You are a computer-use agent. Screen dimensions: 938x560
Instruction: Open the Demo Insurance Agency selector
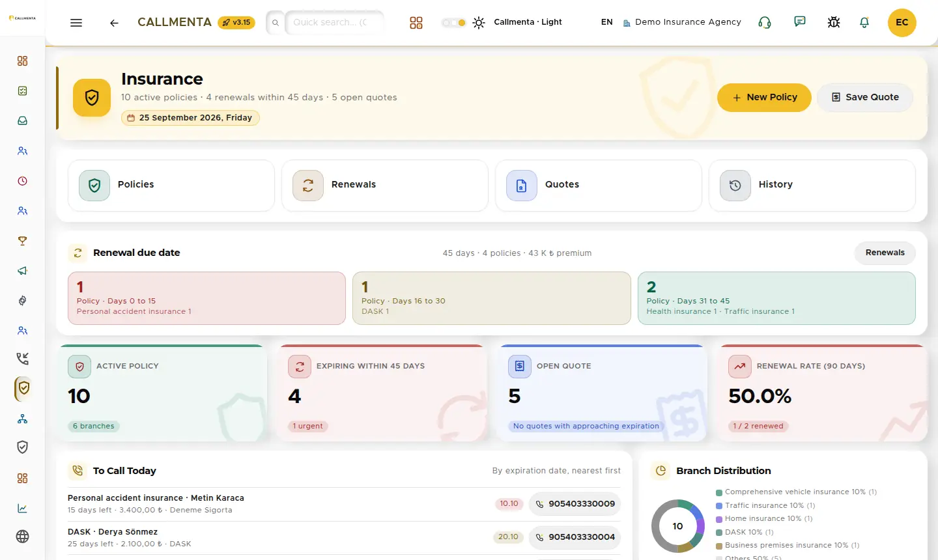pos(682,22)
